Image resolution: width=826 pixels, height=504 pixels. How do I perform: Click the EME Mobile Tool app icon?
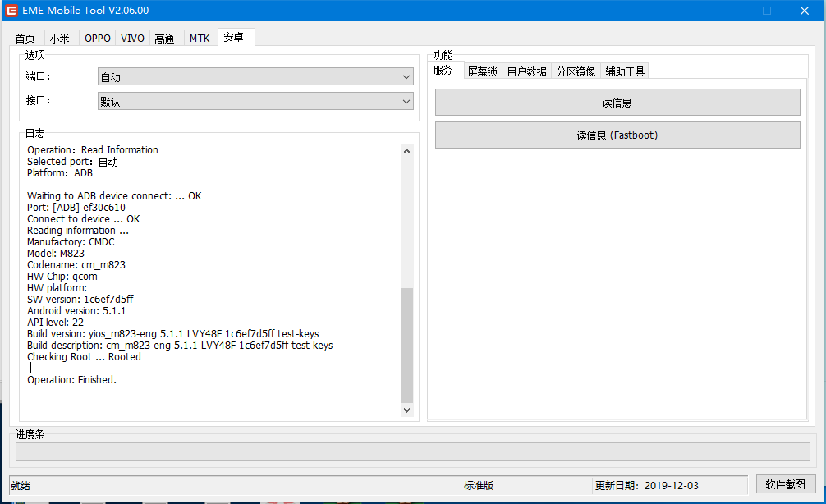pyautogui.click(x=11, y=11)
